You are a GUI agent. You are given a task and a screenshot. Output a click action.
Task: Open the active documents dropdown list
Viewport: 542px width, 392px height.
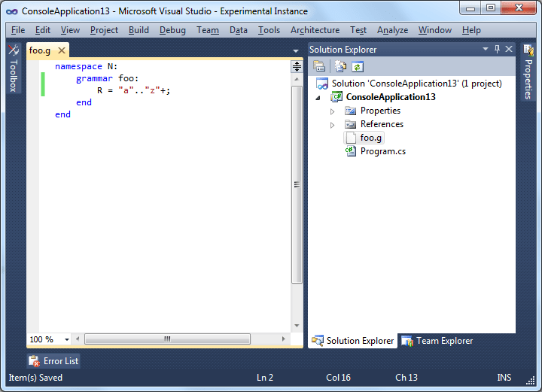tap(296, 50)
